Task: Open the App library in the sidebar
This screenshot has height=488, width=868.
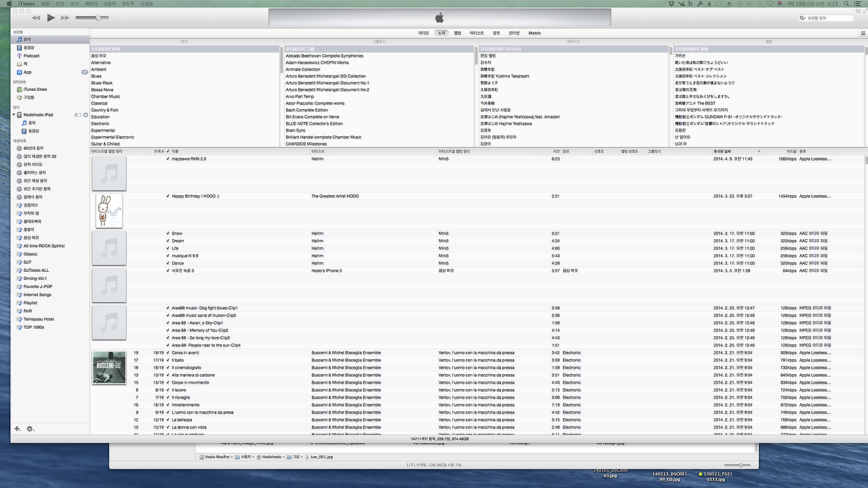Action: coord(27,72)
